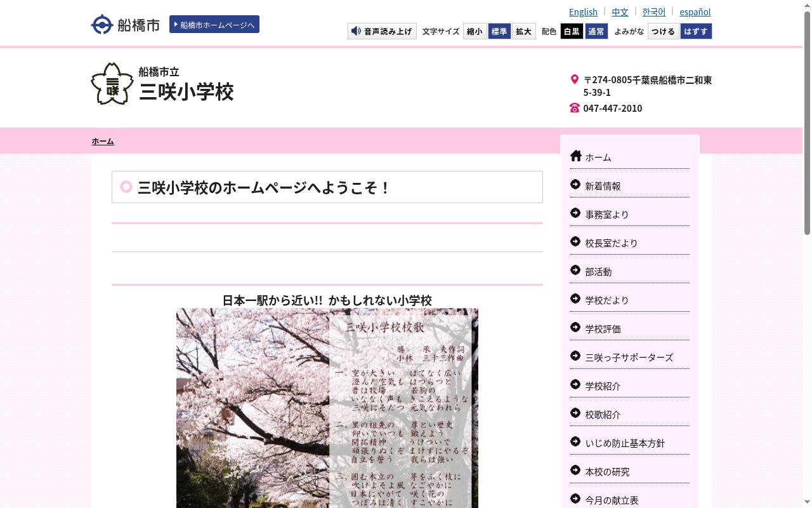The width and height of the screenshot is (812, 508).
Task: Click the Funabashi city logo icon
Action: 102,25
